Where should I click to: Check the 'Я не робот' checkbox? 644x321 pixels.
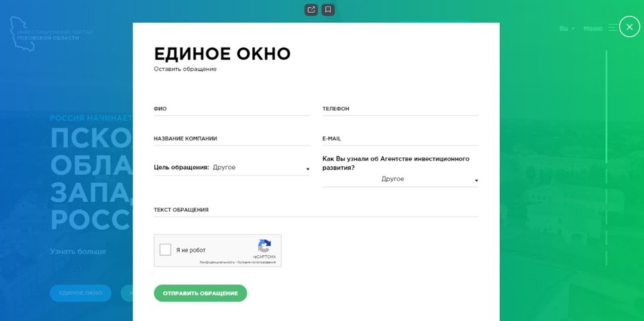[165, 250]
